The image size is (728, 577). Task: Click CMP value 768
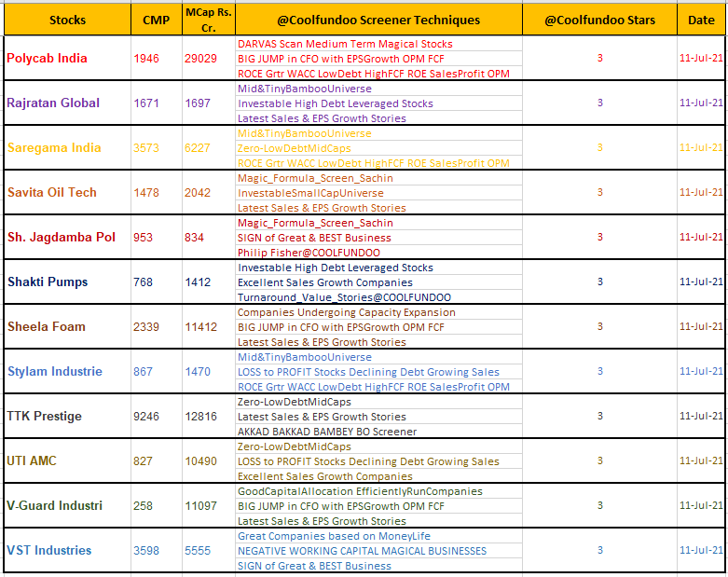(x=157, y=282)
